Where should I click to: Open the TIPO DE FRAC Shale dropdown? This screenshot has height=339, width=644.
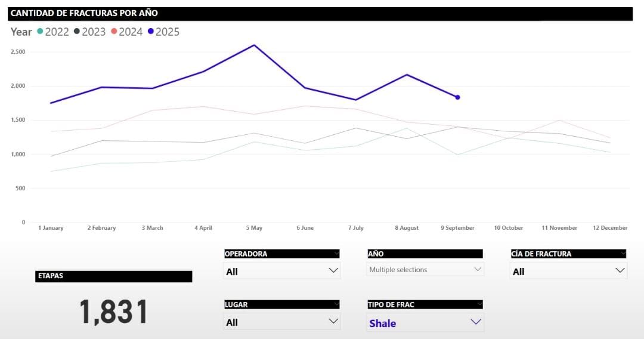coord(425,323)
